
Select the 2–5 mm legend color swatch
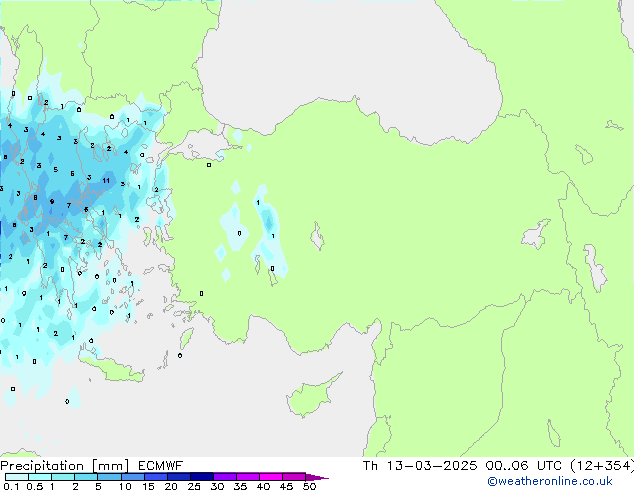86,477
